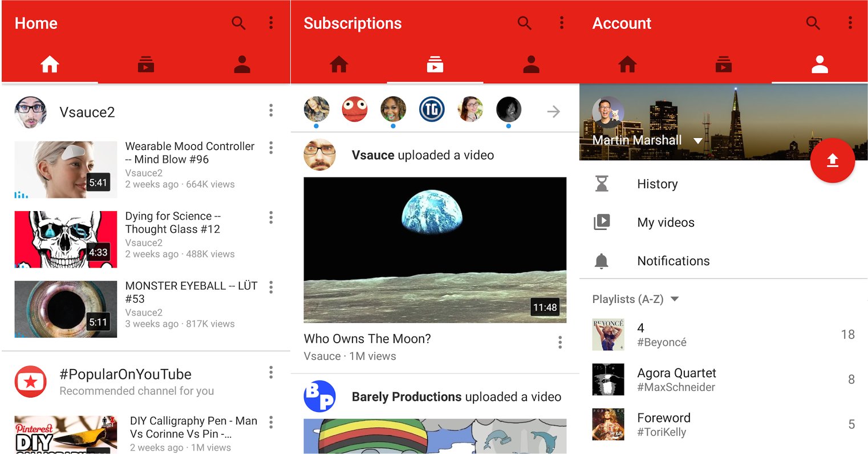
Task: Expand the Martin Marshall account switcher arrow
Action: coord(697,141)
